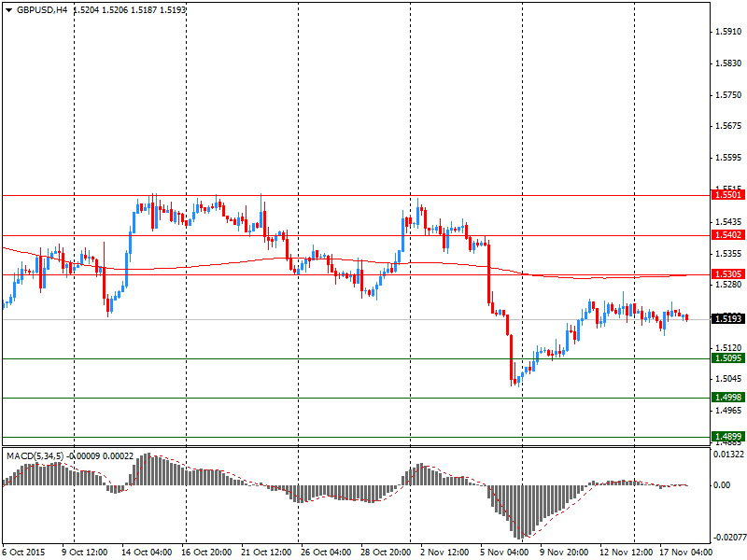Select price scale value 1.5675
Image resolution: width=747 pixels, height=560 pixels.
pyautogui.click(x=728, y=126)
